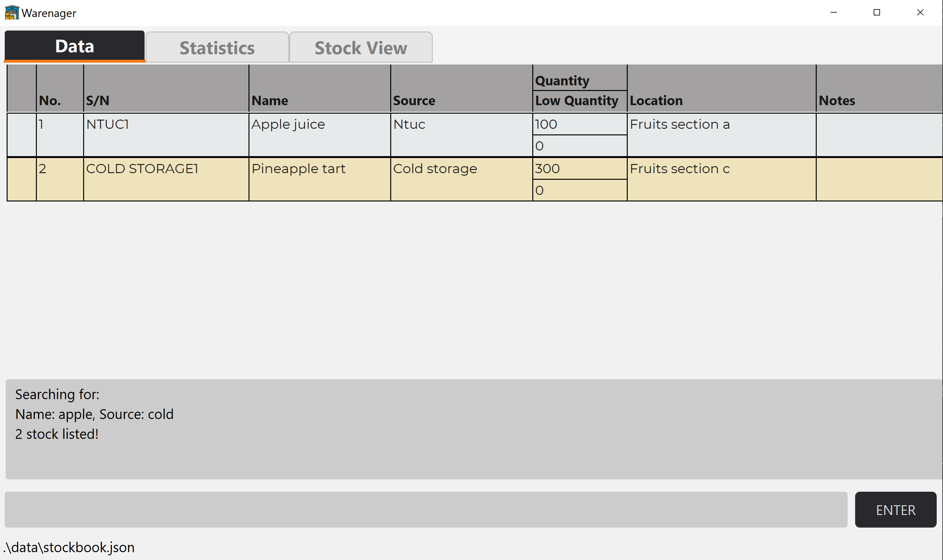Click the 'Low Quantity' header label

click(576, 101)
